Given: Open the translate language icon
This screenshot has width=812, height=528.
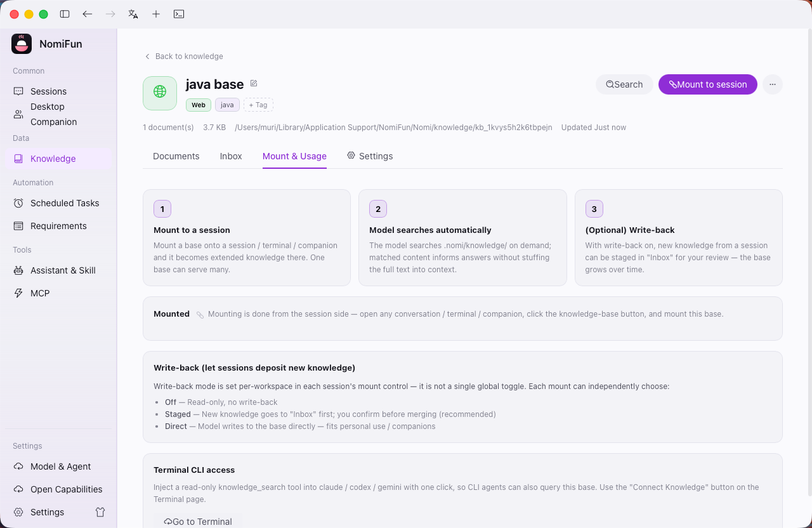Looking at the screenshot, I should coord(133,14).
